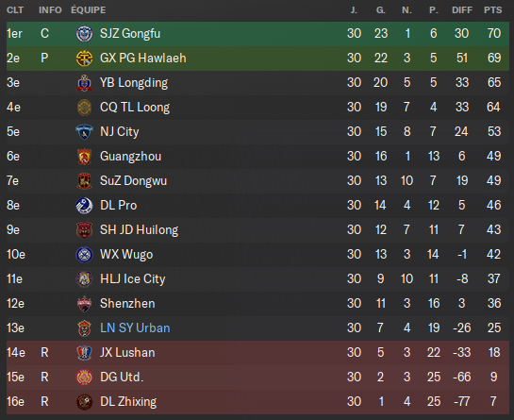
Task: Click the GX PG Hawlaeh club badge
Action: coord(84,59)
